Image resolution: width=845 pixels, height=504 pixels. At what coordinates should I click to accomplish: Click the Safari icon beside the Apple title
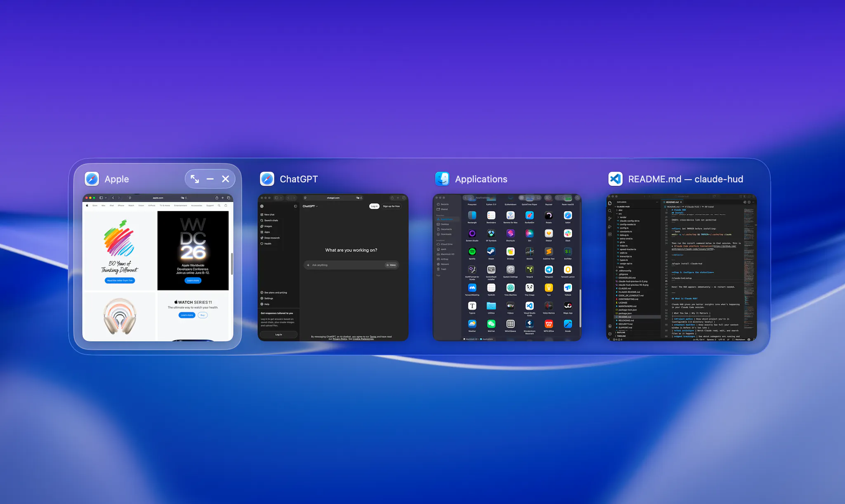(x=92, y=179)
